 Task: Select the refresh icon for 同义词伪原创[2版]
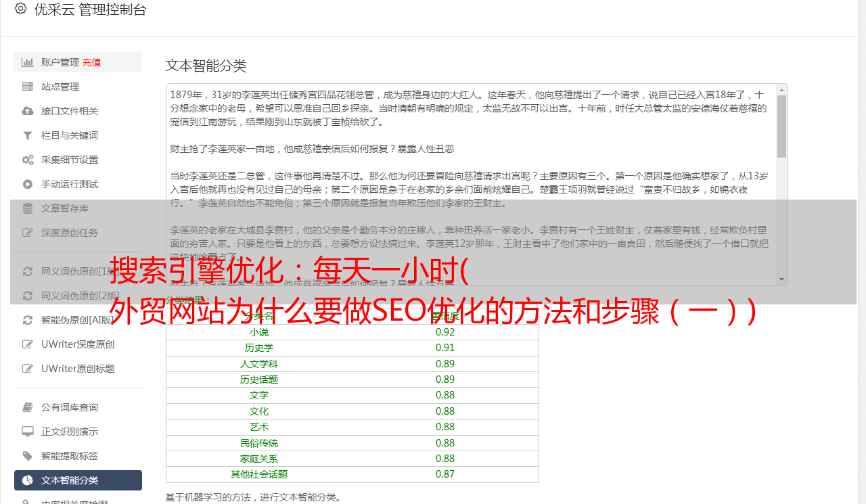[28, 296]
